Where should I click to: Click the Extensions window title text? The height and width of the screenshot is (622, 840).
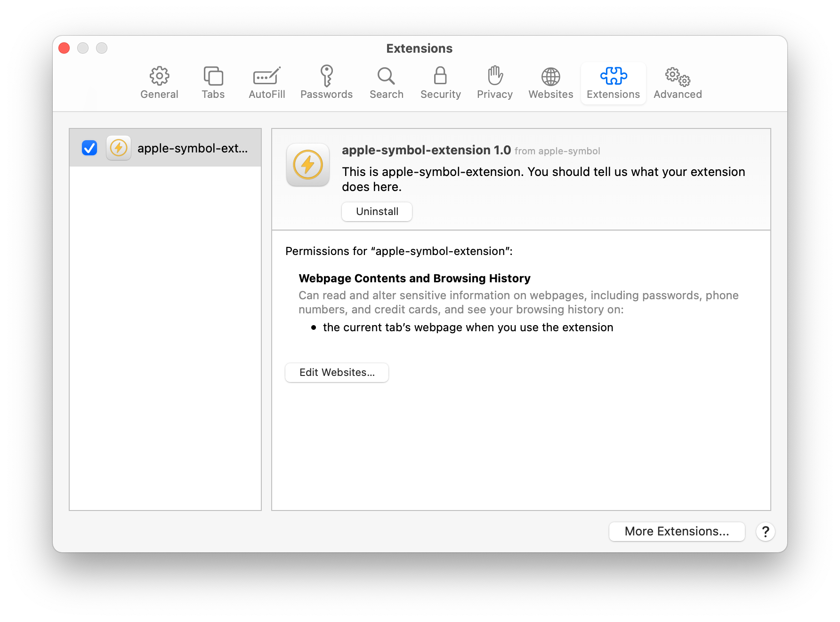point(420,48)
